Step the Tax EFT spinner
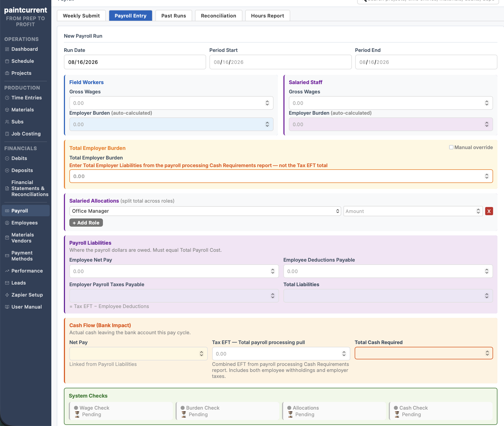This screenshot has height=426, width=504. 344,354
